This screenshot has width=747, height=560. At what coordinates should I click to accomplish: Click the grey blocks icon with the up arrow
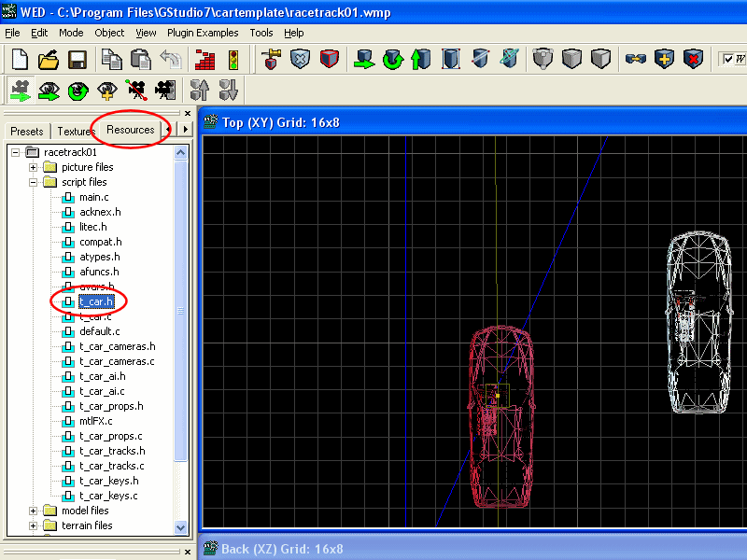click(200, 91)
